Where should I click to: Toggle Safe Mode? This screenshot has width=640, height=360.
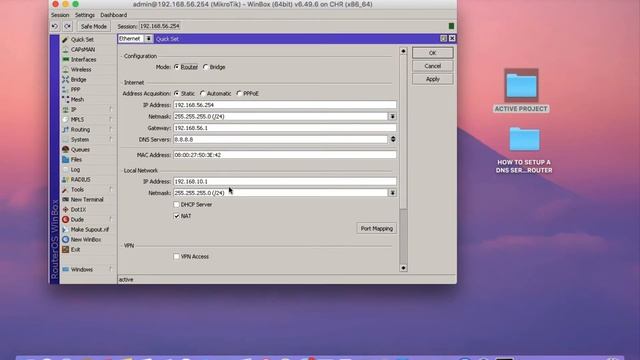pos(93,26)
